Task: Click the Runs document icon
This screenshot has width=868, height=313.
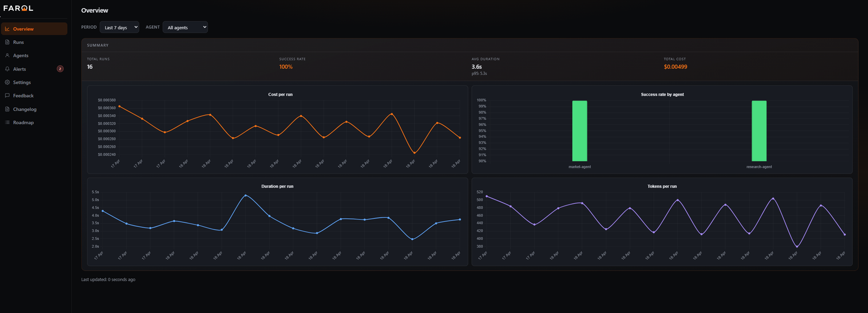Action: [x=7, y=42]
